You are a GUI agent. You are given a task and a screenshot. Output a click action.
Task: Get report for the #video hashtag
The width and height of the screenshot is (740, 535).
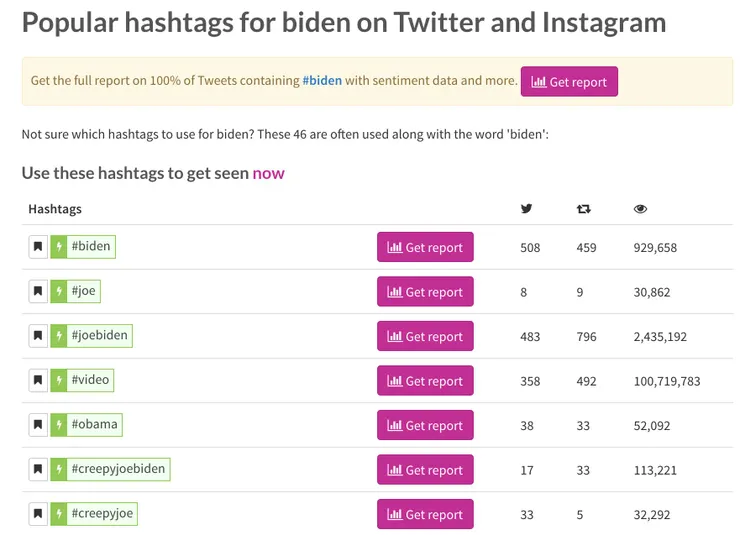point(425,381)
